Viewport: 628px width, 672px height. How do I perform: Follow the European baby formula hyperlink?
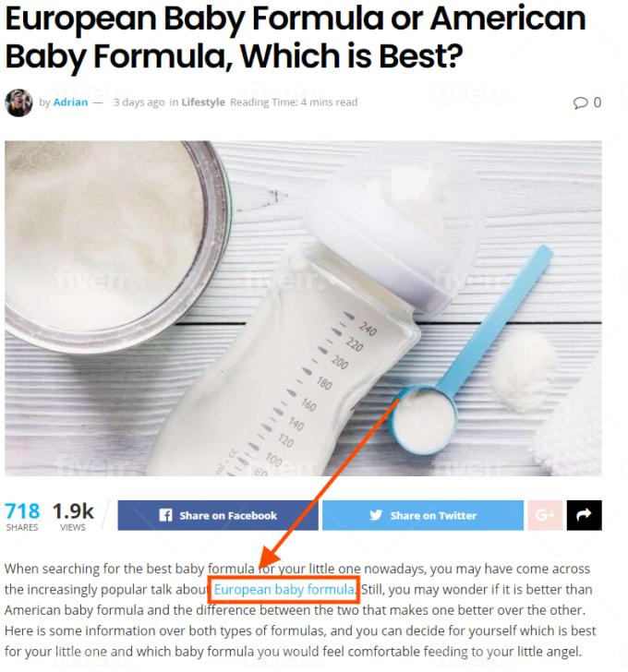tap(284, 590)
